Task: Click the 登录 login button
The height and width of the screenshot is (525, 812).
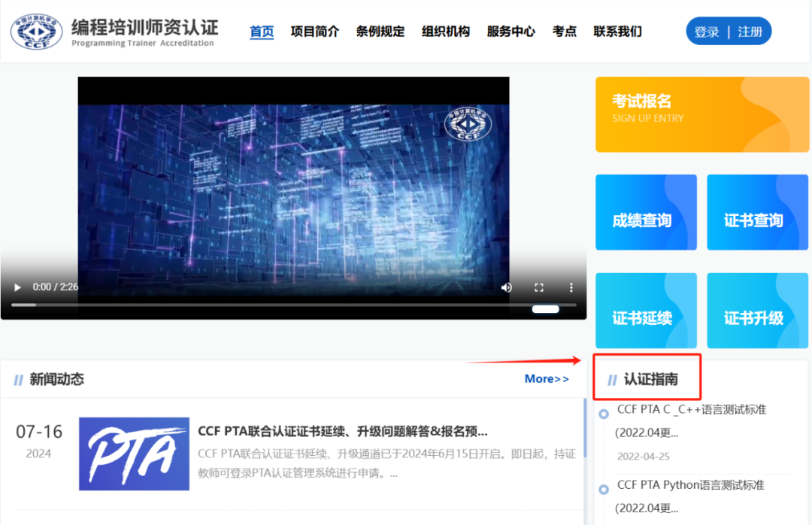Action: click(x=707, y=31)
